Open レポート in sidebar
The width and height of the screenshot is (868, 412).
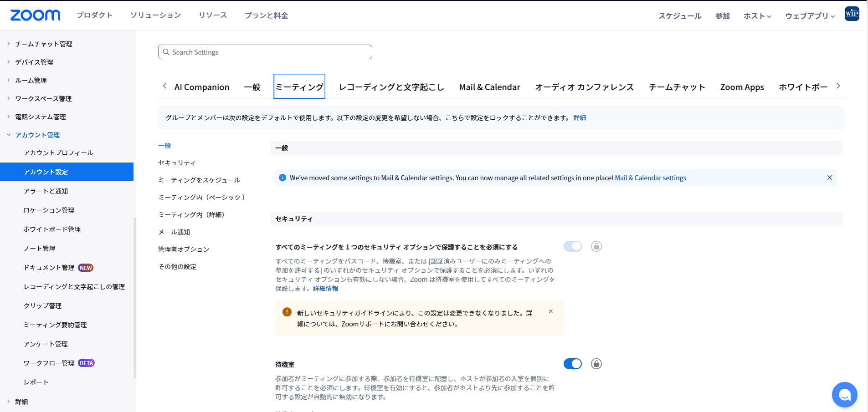(x=36, y=382)
